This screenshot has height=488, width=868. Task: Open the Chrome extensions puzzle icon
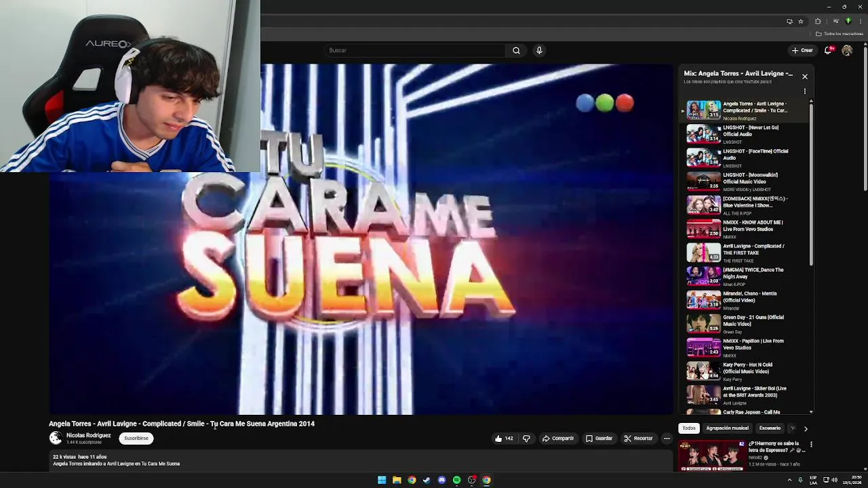click(x=818, y=21)
